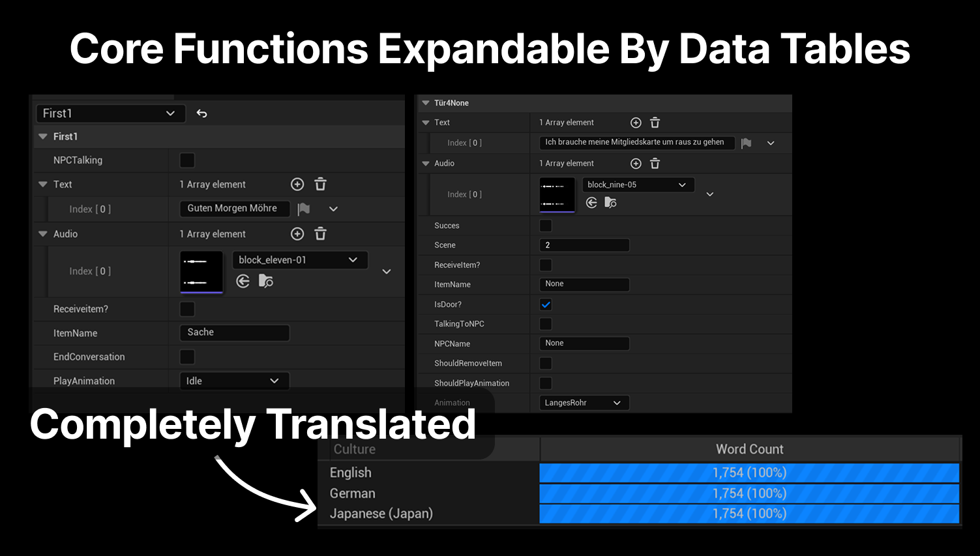This screenshot has width=980, height=556.
Task: Click the Word Count column header
Action: tap(750, 449)
